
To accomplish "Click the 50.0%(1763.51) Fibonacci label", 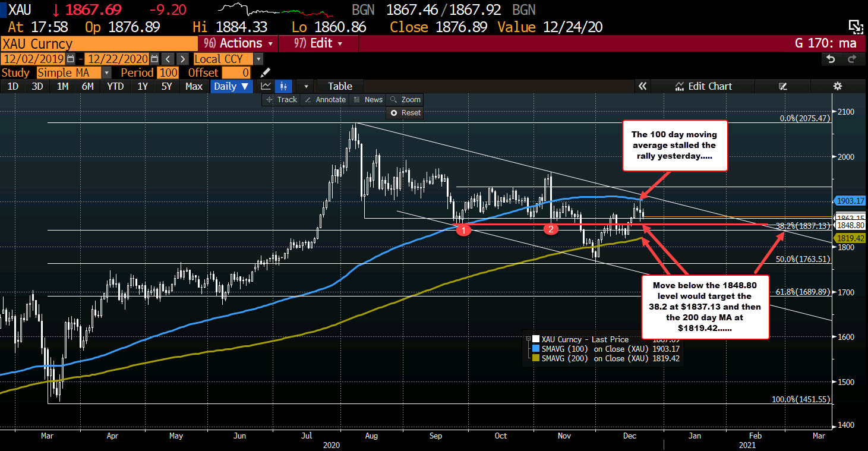I will (803, 259).
